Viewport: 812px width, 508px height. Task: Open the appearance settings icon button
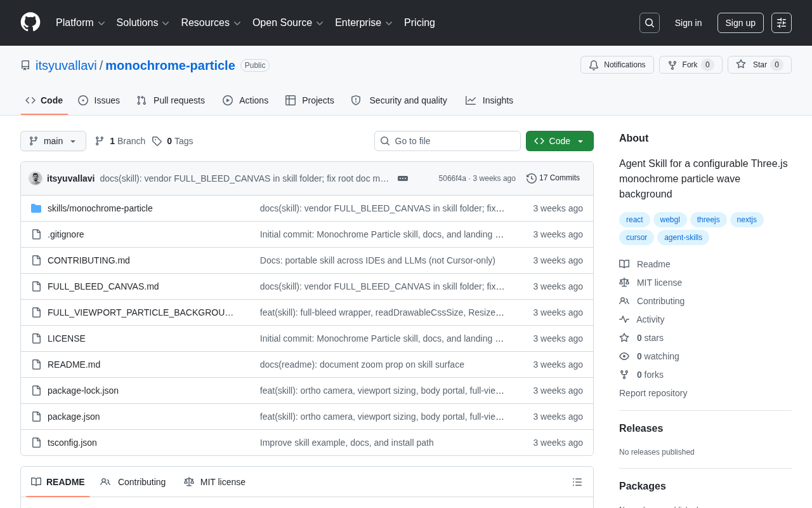pyautogui.click(x=782, y=23)
